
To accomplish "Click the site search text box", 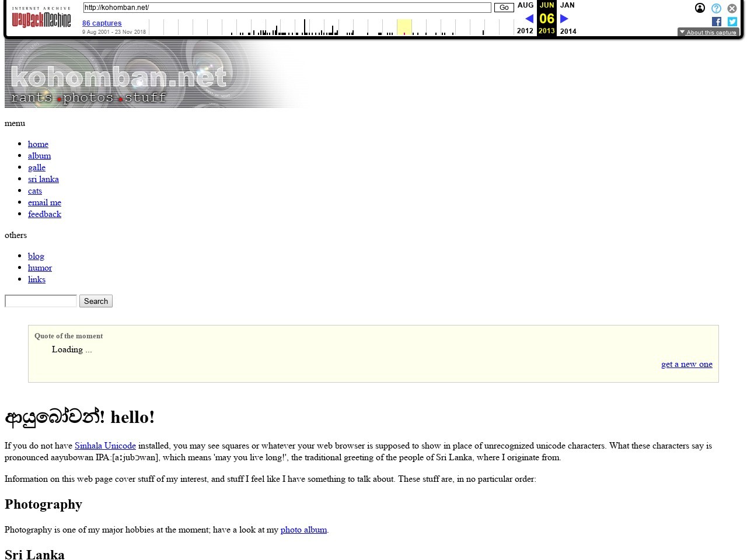I will pyautogui.click(x=41, y=301).
